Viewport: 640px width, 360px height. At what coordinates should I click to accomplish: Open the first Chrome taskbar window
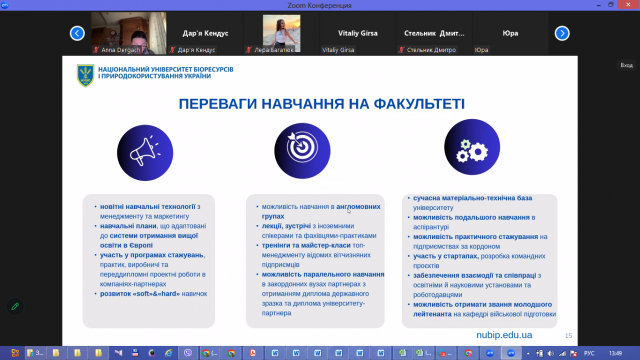[209, 353]
